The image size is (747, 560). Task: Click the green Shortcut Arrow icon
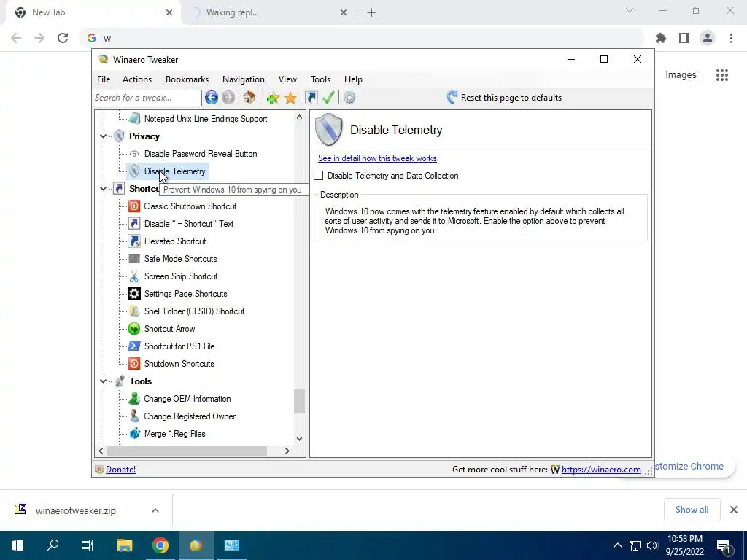[134, 329]
